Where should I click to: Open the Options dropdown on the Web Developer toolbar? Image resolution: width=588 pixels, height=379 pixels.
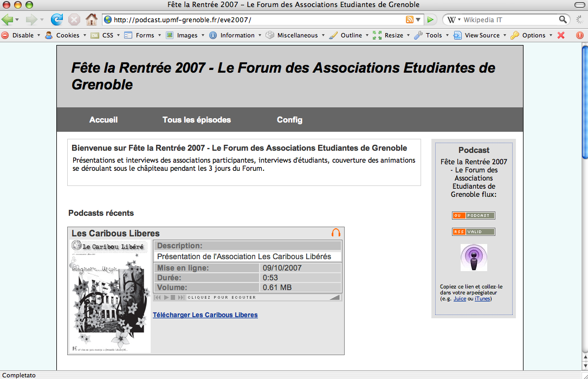click(532, 35)
